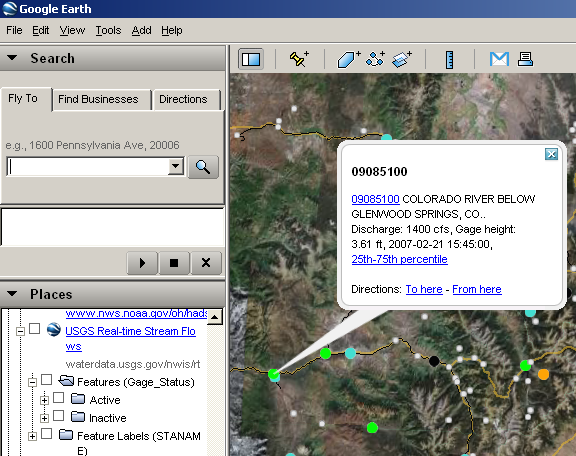Click the Places panel scroll-up arrow
The height and width of the screenshot is (456, 576).
point(215,317)
